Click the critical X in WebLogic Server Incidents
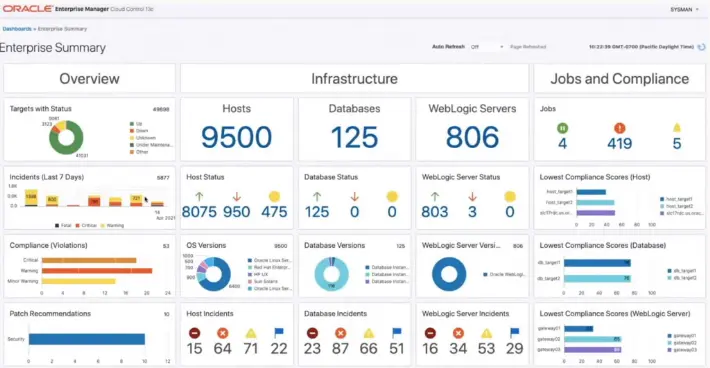This screenshot has height=368, width=710. click(x=458, y=333)
